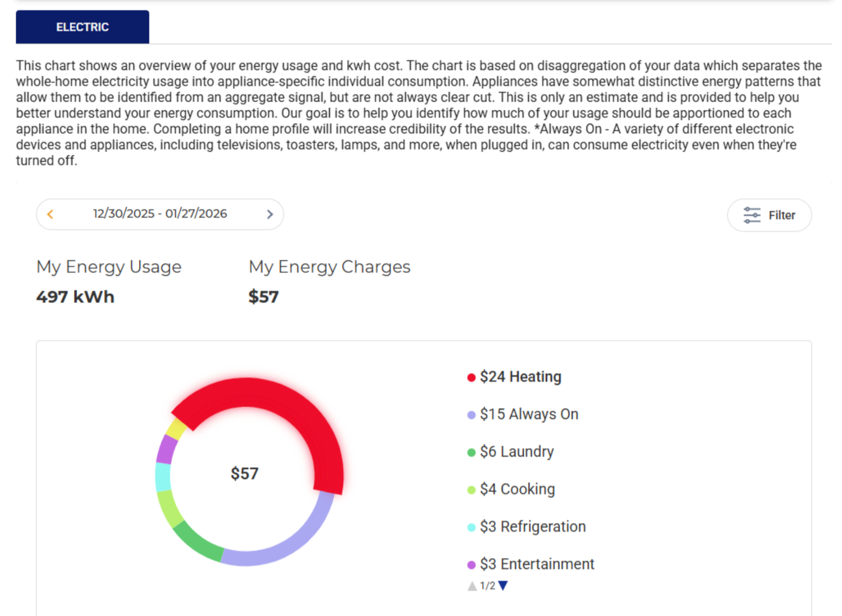Show next legend page down arrow
Viewport: 842px width, 616px height.
point(503,586)
